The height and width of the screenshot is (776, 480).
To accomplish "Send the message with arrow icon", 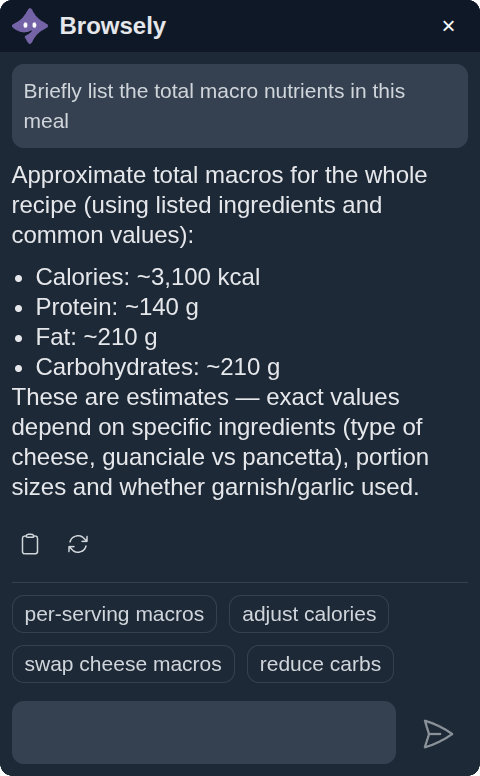I will click(438, 733).
